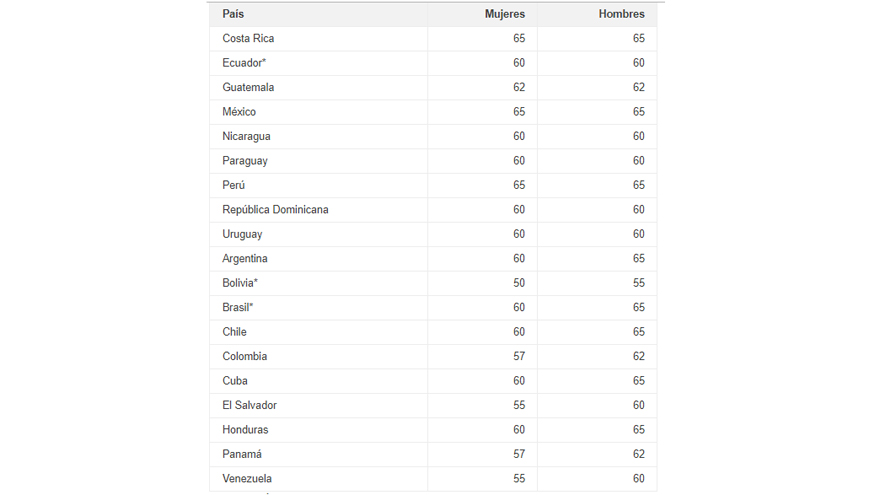Click the Uruguay country name

pos(242,234)
